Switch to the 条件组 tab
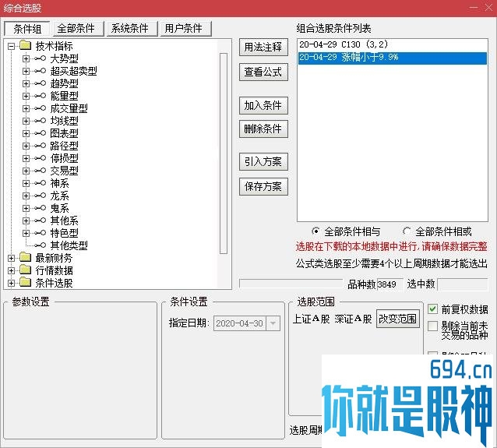 [27, 29]
